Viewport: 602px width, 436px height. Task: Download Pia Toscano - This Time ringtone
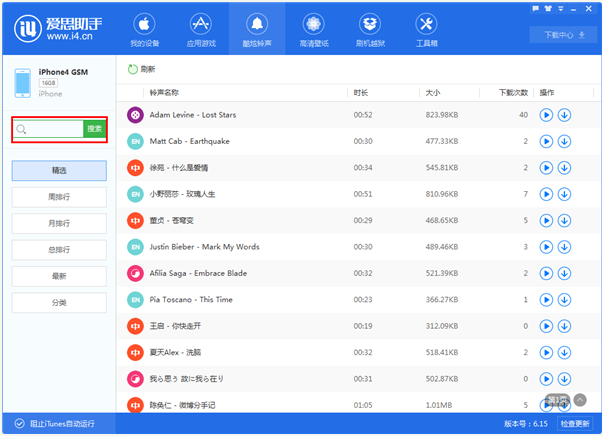(x=564, y=299)
